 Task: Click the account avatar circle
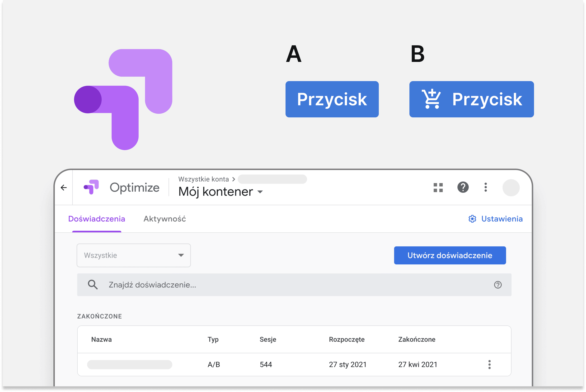[x=511, y=188]
